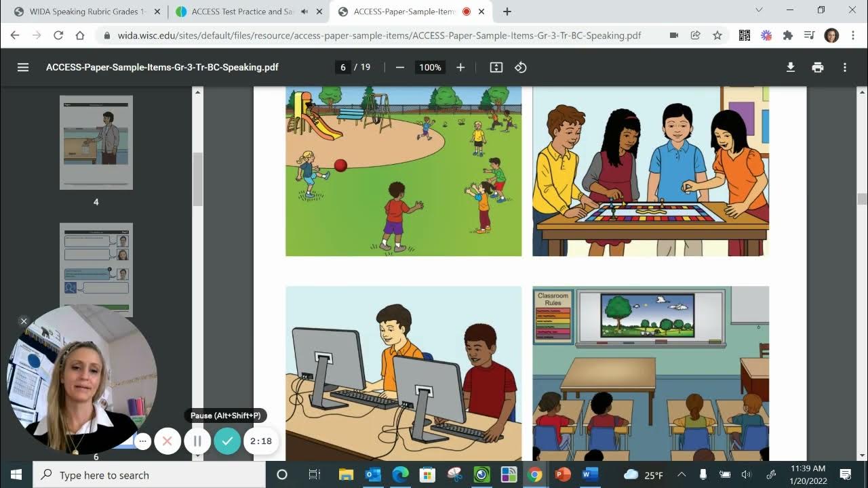Open the notification center
Viewport: 868px width, 488px height.
coord(846,474)
